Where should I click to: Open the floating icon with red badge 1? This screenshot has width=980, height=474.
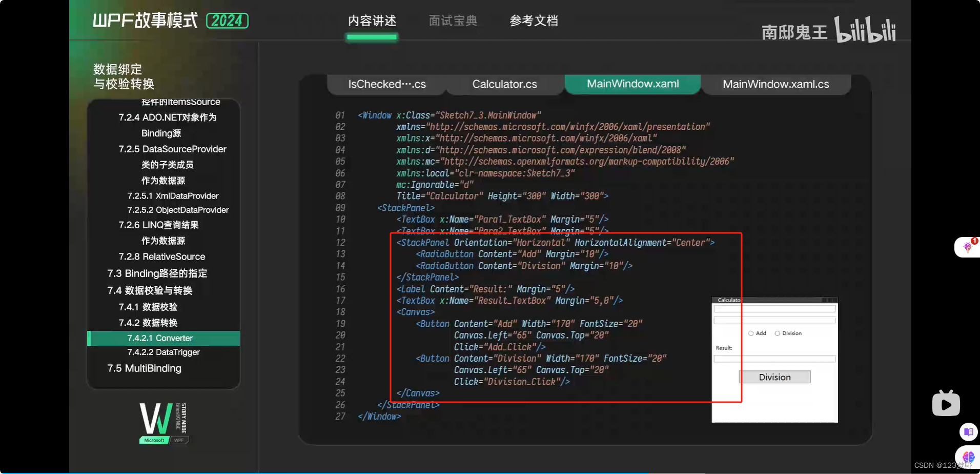[x=968, y=247]
